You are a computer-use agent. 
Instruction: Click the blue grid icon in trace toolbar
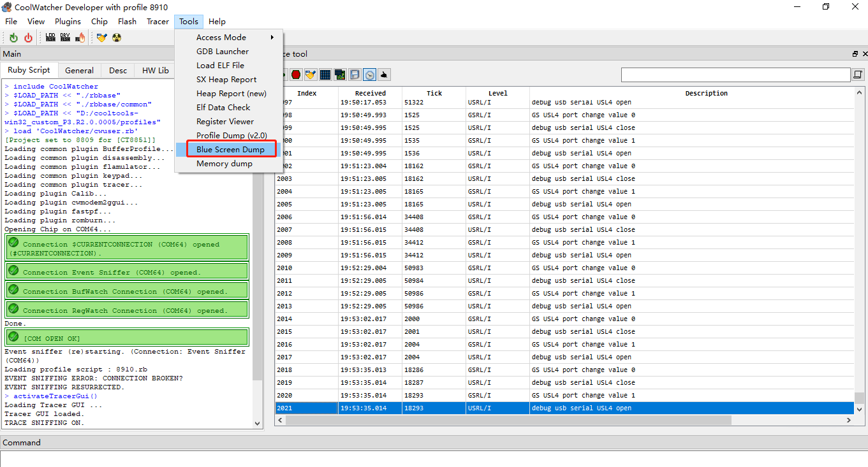pyautogui.click(x=325, y=75)
